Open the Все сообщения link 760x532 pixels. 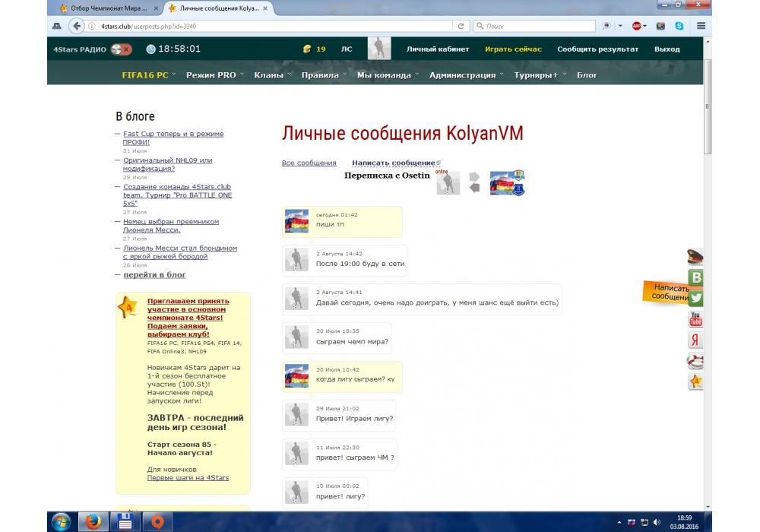click(309, 163)
